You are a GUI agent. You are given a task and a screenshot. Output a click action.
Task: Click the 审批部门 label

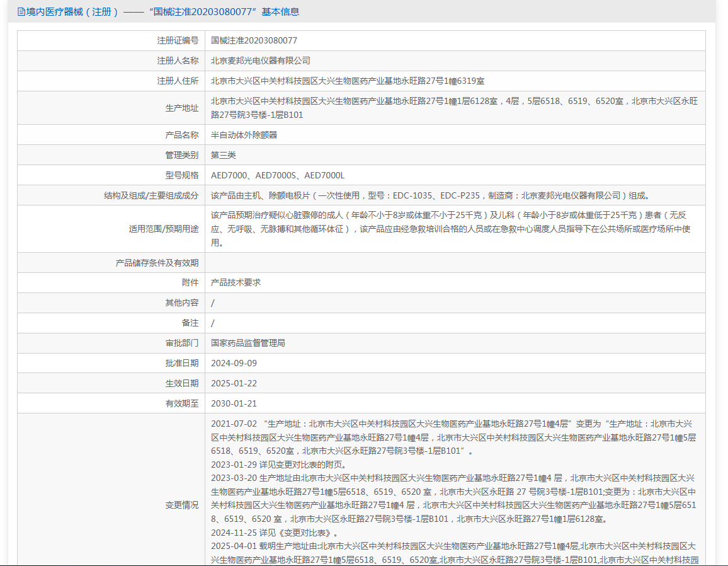click(181, 344)
